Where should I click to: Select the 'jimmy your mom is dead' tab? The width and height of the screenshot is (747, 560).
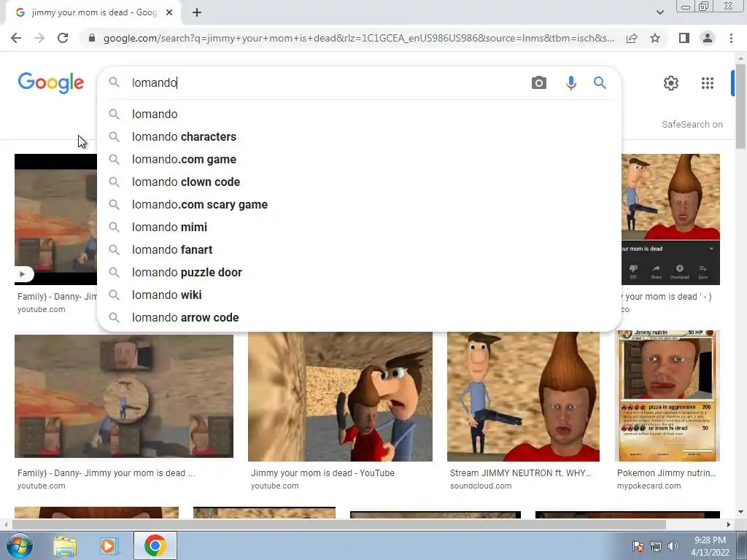pos(93,13)
